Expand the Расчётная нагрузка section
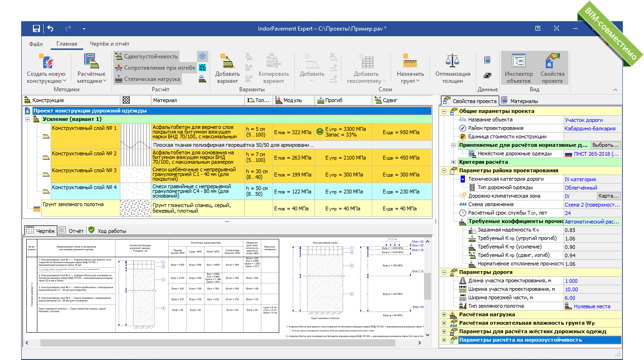 tap(444, 314)
